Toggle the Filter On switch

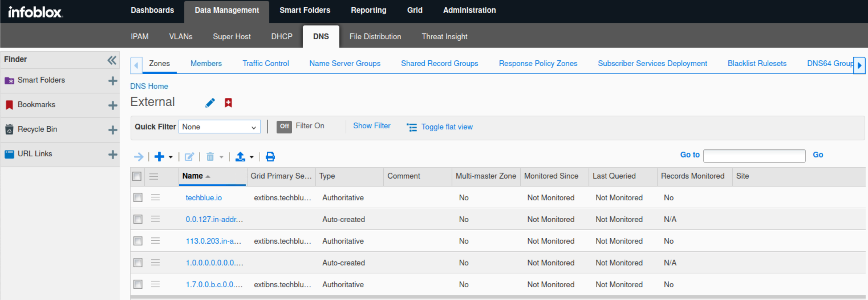(x=284, y=127)
